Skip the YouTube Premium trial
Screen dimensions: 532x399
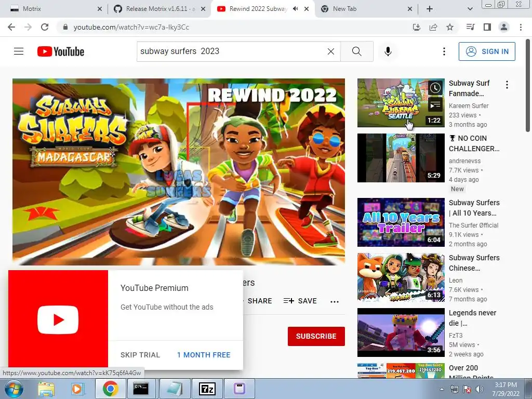[x=140, y=355]
